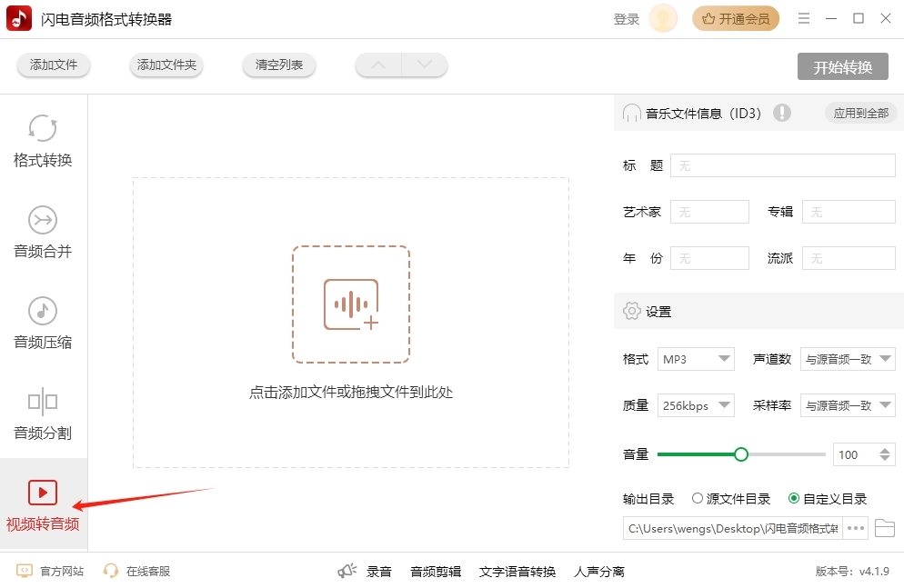Increase volume value with stepper up arrow
Screen dimensions: 904x588
[x=885, y=450]
